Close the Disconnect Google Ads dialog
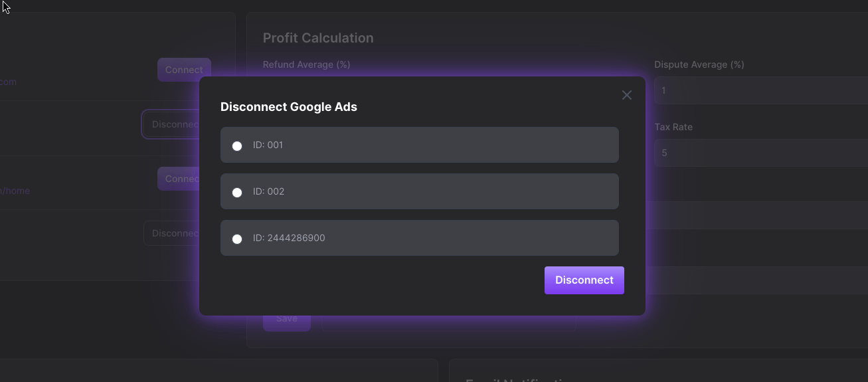This screenshot has height=382, width=868. click(x=626, y=95)
